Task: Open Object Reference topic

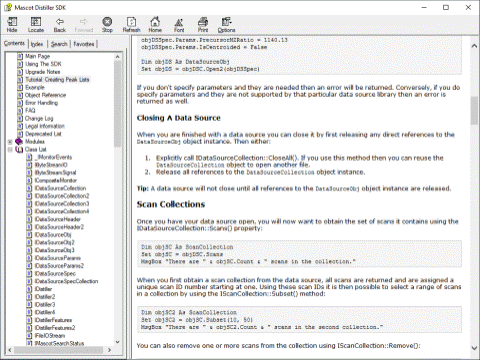Action: click(45, 95)
